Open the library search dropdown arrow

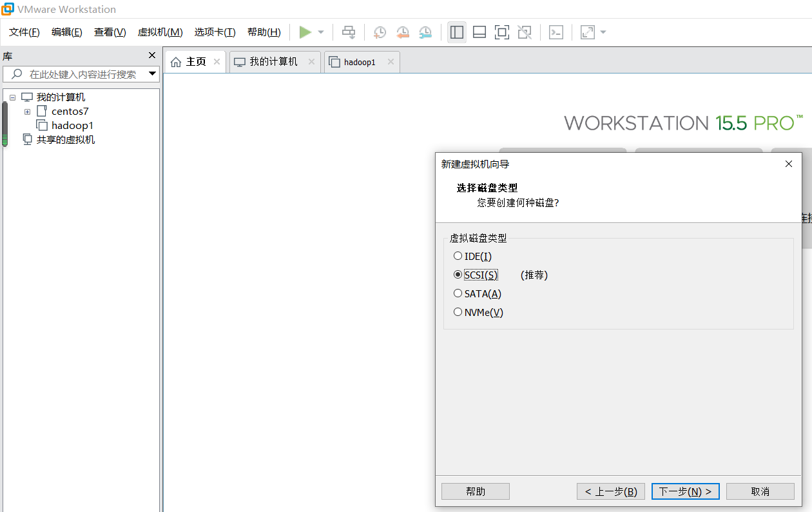pos(153,74)
